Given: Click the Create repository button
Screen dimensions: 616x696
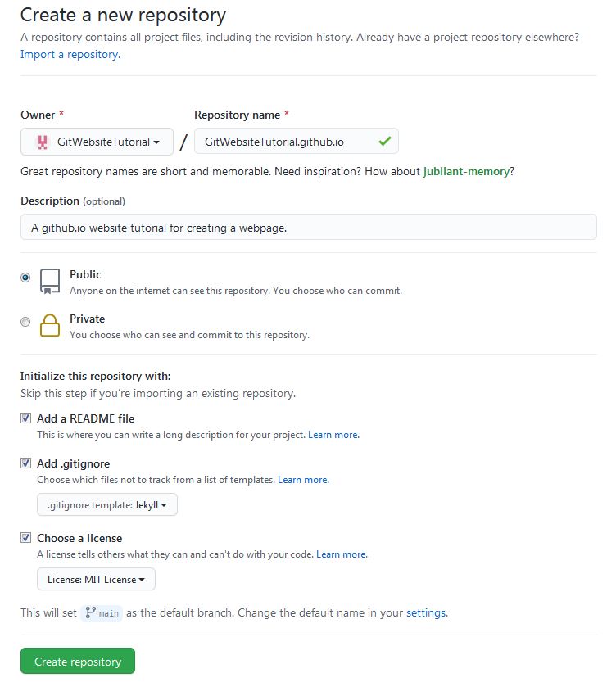Looking at the screenshot, I should (77, 661).
